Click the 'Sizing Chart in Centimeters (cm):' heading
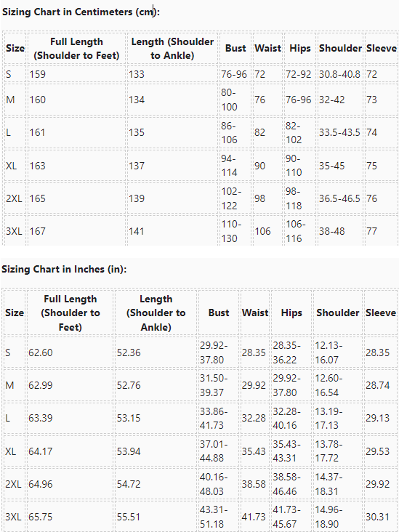This screenshot has width=399, height=532. (81, 12)
